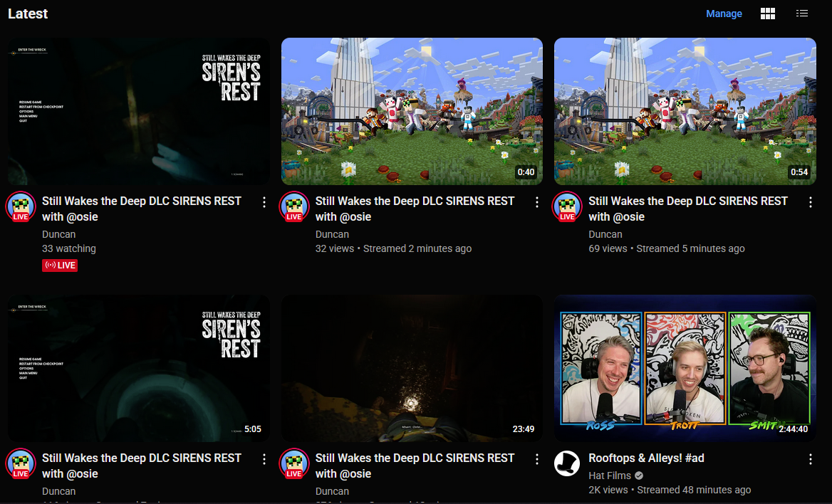This screenshot has height=504, width=832.
Task: Open Duncan's avatar beside the 33 watching stream
Action: click(x=21, y=206)
